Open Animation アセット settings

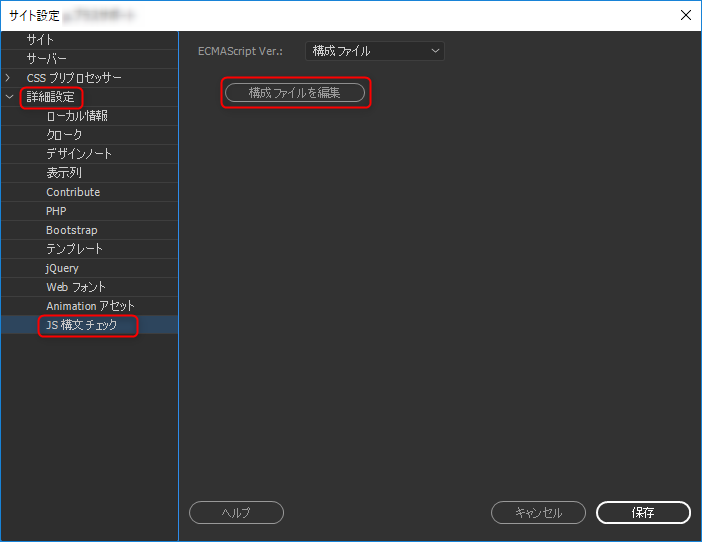coord(90,306)
